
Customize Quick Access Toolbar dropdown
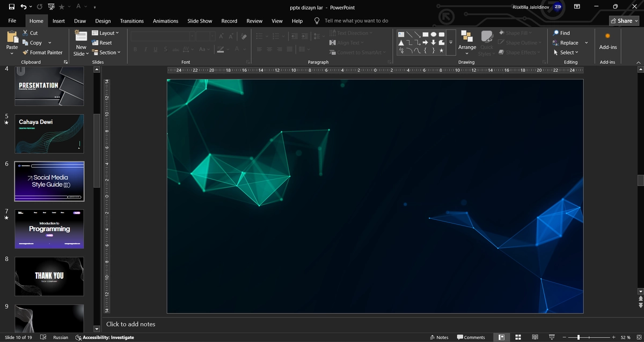[x=94, y=7]
